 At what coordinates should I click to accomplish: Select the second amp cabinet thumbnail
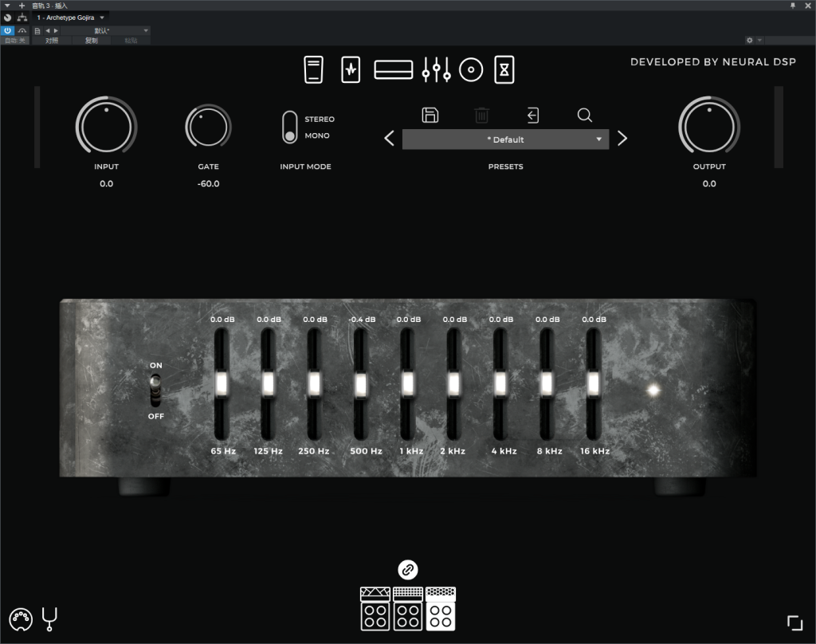tap(408, 609)
